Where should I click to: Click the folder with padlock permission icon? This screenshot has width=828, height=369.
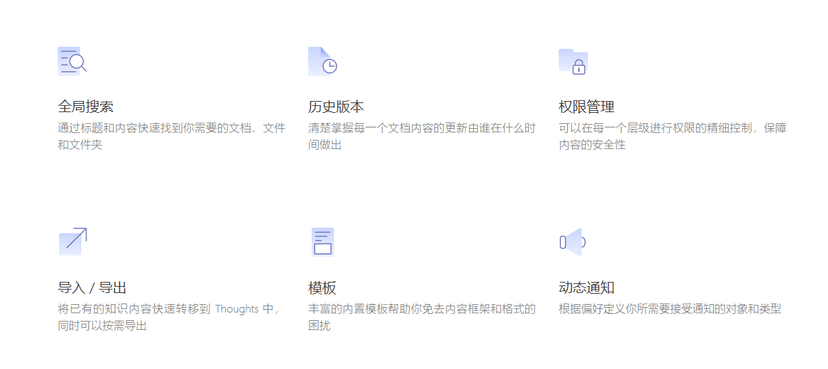click(x=573, y=62)
